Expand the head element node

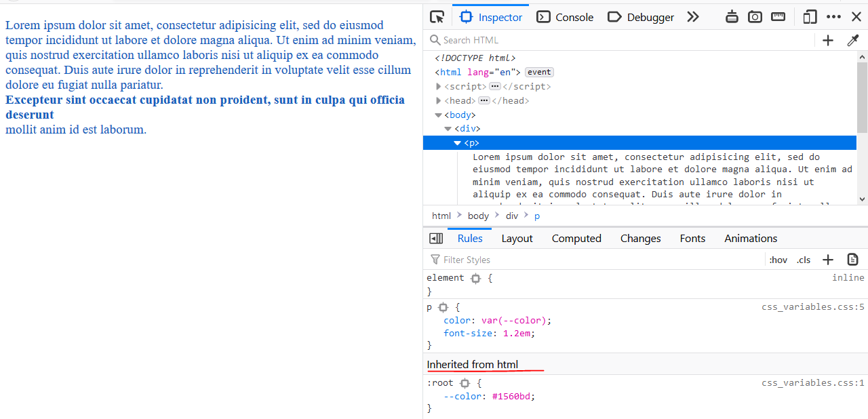pos(439,100)
